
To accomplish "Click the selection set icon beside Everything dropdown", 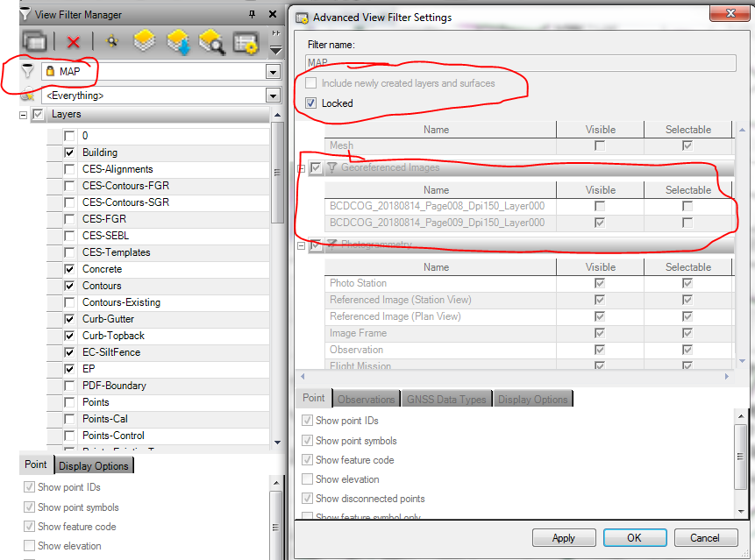I will [x=28, y=95].
